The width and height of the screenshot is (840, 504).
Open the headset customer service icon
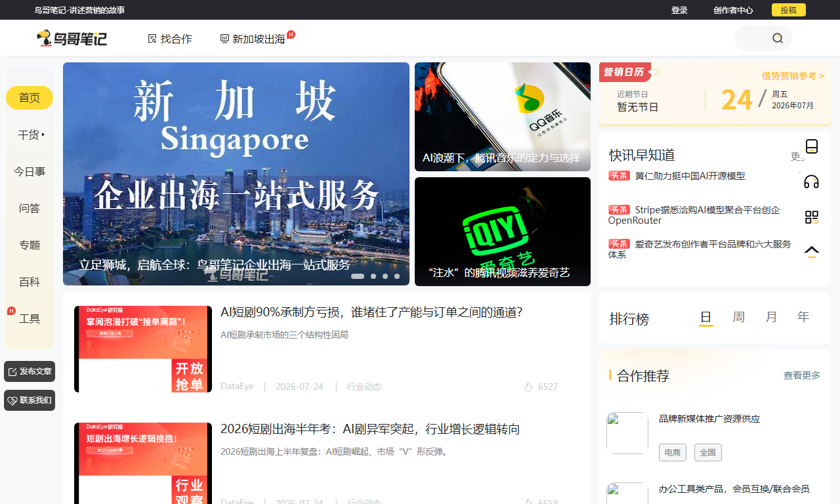[812, 182]
